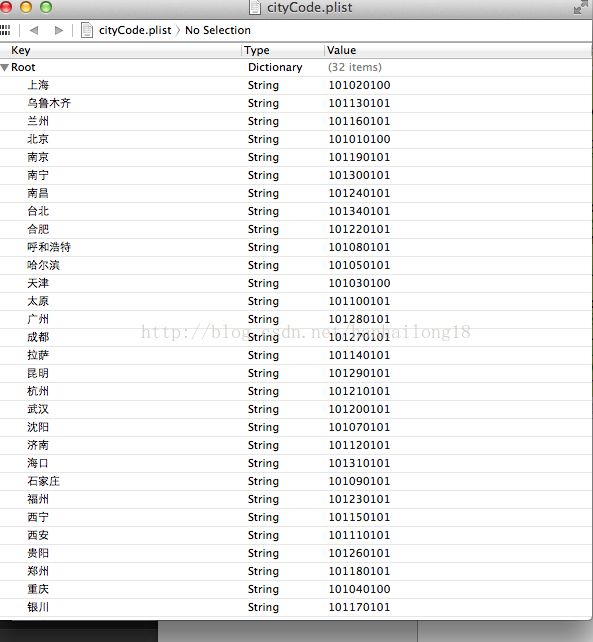This screenshot has width=593, height=642.
Task: Select the Dictionary type of Root
Action: pyautogui.click(x=275, y=67)
